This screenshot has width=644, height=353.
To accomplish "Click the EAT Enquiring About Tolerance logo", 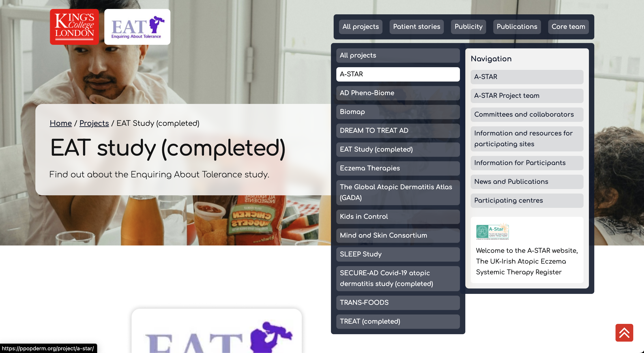I will point(137,26).
